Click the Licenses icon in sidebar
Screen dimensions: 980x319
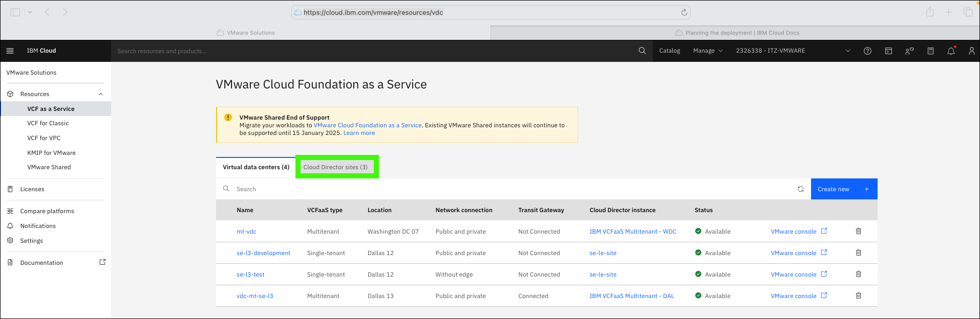10,189
